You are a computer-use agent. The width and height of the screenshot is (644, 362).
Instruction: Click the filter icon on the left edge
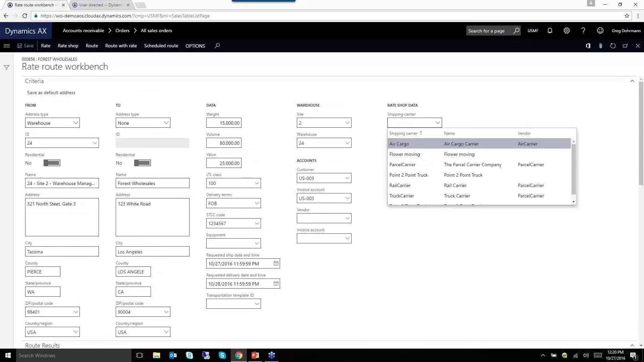coord(6,67)
